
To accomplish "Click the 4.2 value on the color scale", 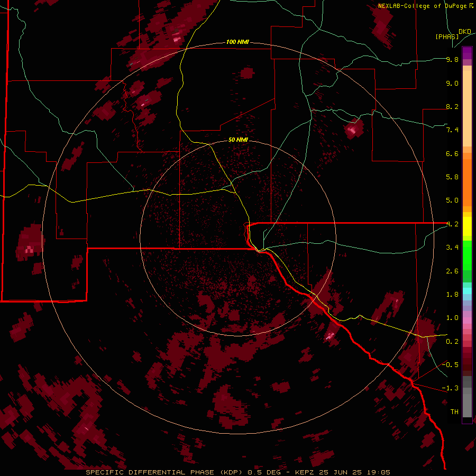I will [x=452, y=224].
